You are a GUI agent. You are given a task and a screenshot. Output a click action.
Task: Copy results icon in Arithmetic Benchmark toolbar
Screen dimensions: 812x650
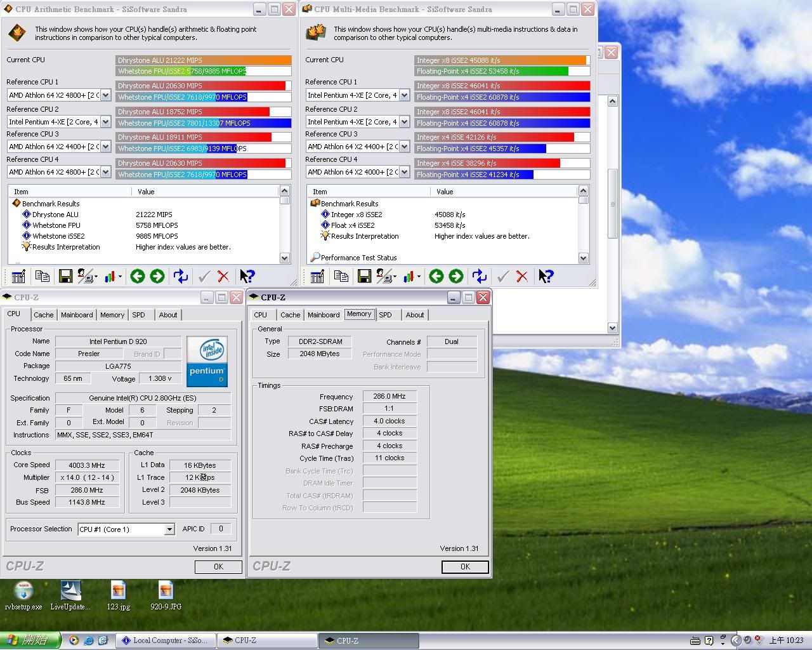43,276
